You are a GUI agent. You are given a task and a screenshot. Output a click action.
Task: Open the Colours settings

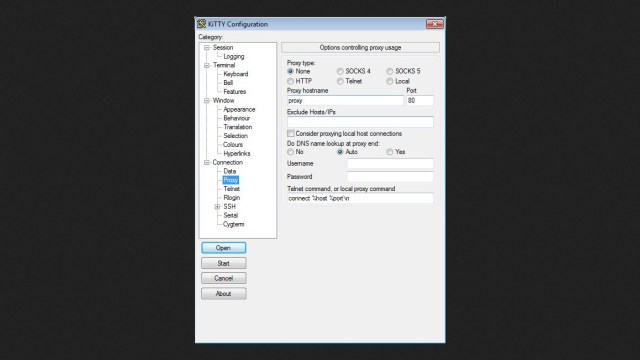pyautogui.click(x=233, y=145)
